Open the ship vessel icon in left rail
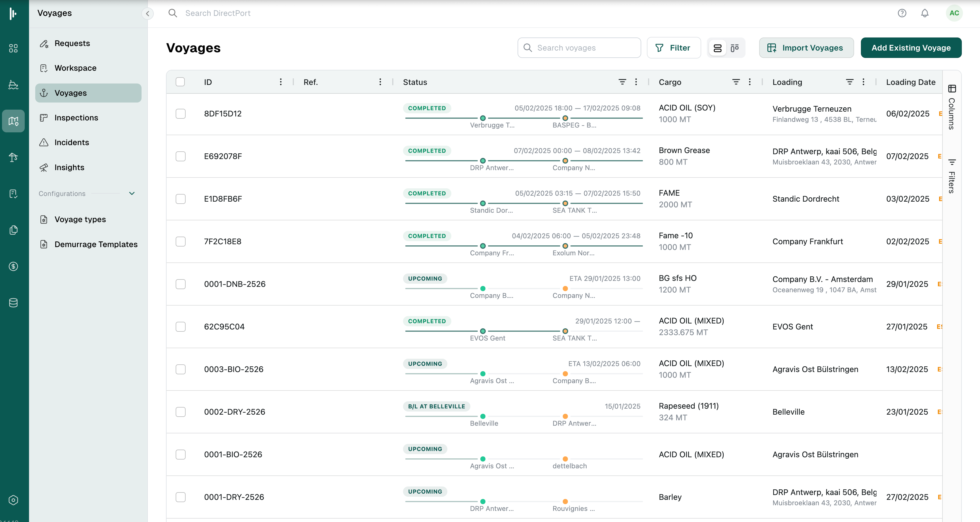 pyautogui.click(x=13, y=85)
